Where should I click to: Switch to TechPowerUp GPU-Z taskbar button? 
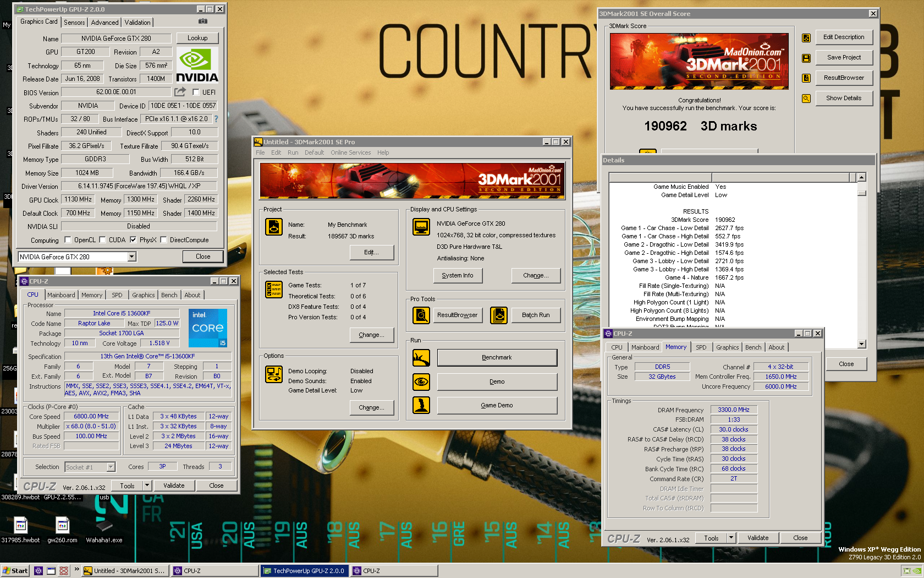point(304,571)
